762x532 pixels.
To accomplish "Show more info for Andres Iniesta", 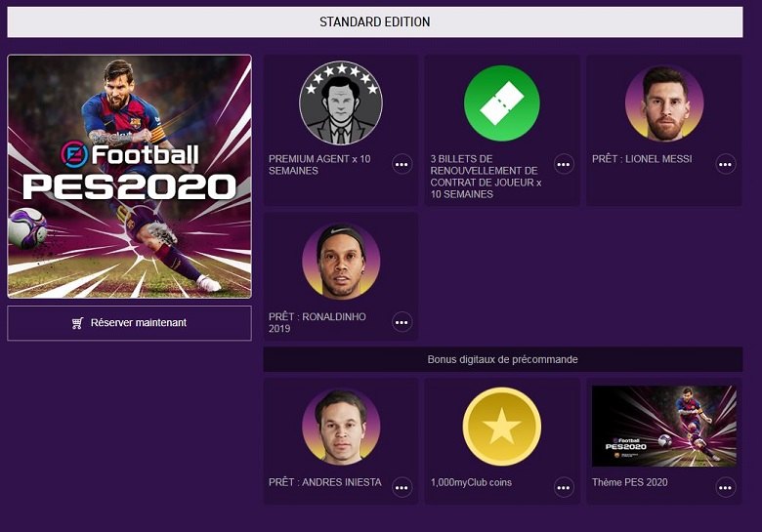I will tap(402, 487).
